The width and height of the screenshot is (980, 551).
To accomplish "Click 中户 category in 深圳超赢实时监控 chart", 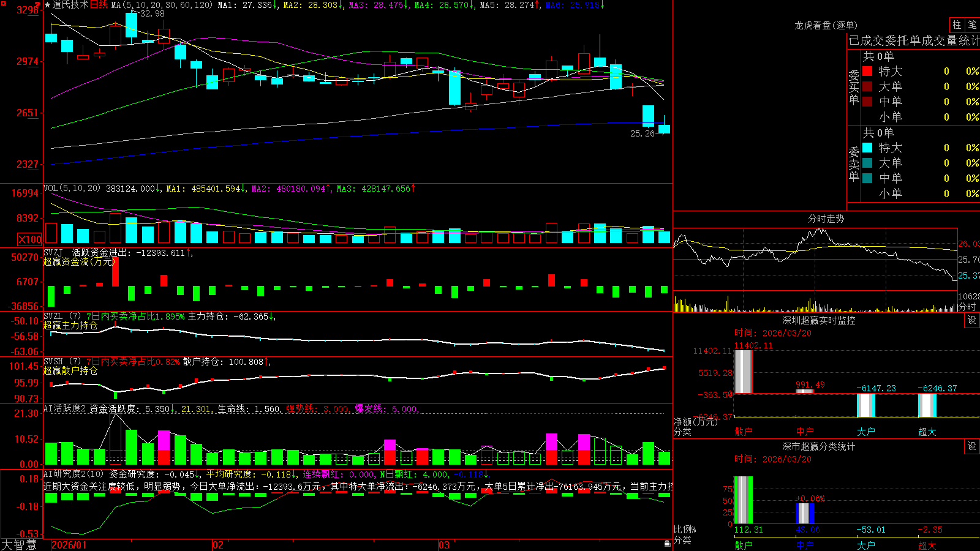I will (x=804, y=432).
